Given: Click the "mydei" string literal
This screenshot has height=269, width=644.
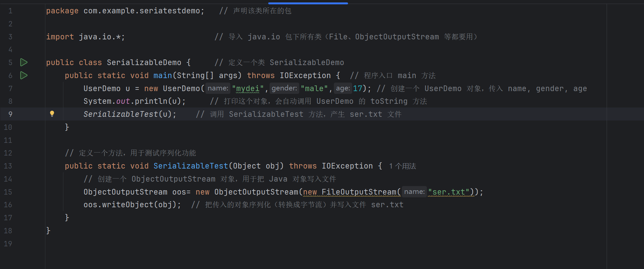Looking at the screenshot, I should 248,88.
